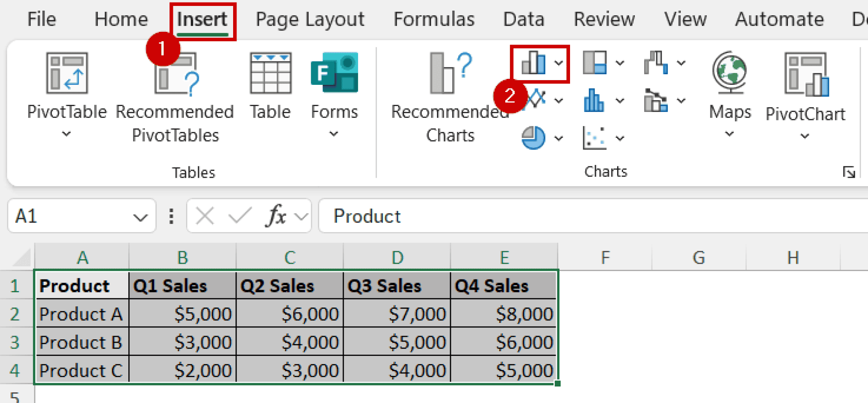Image resolution: width=868 pixels, height=403 pixels.
Task: Select the Data ribbon tab
Action: tap(523, 19)
